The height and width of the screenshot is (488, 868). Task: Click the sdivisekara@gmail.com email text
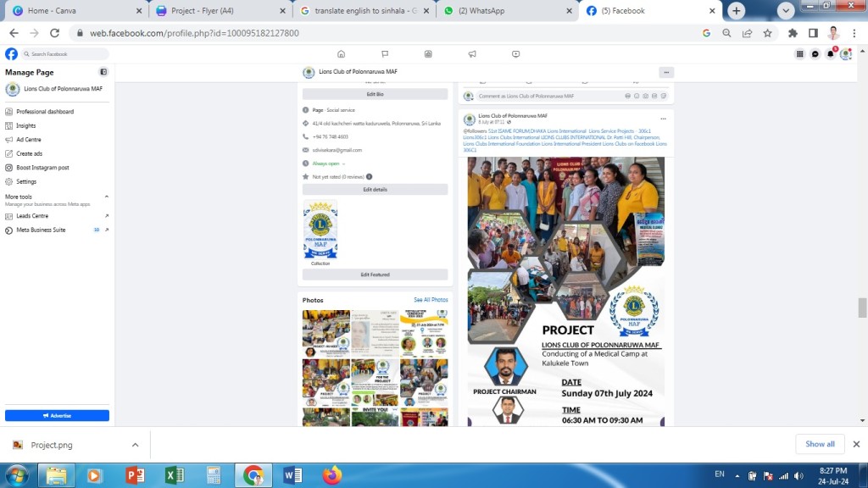(337, 150)
